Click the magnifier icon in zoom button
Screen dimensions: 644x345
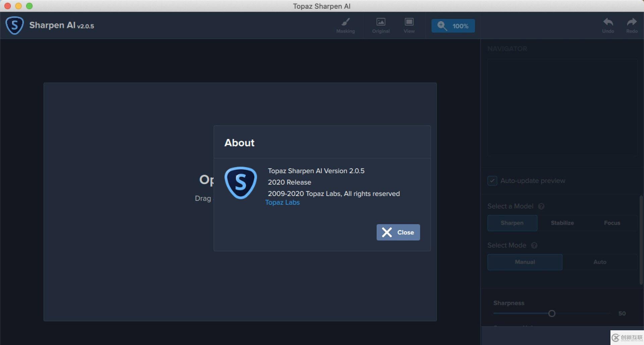pos(442,26)
